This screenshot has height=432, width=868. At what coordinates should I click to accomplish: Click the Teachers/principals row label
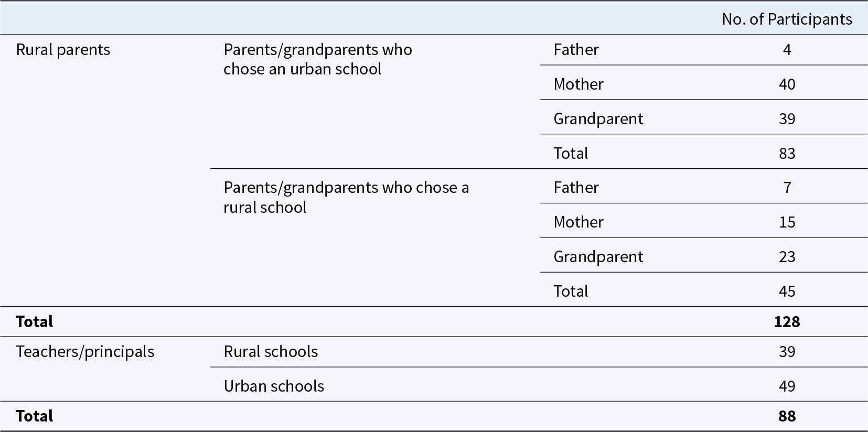pyautogui.click(x=85, y=352)
